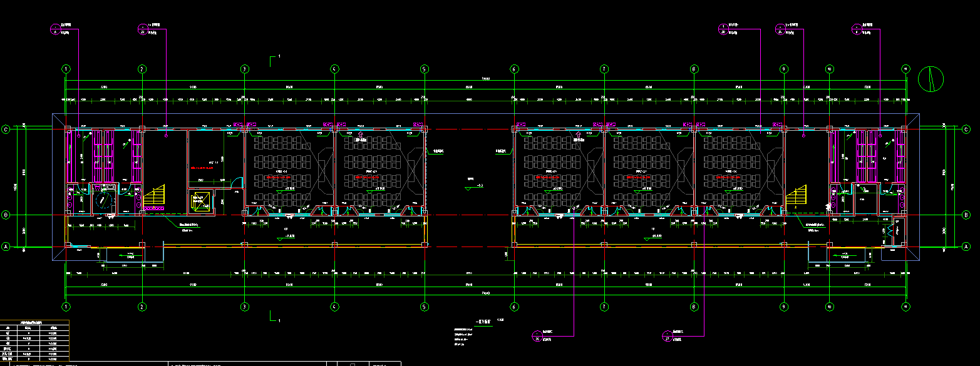Click the bottom section cut marker 1
Image resolution: width=980 pixels, height=366 pixels.
pos(273,317)
